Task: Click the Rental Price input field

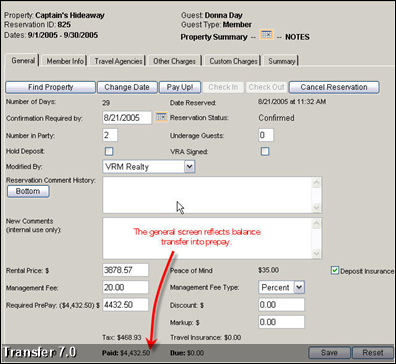Action: point(126,270)
